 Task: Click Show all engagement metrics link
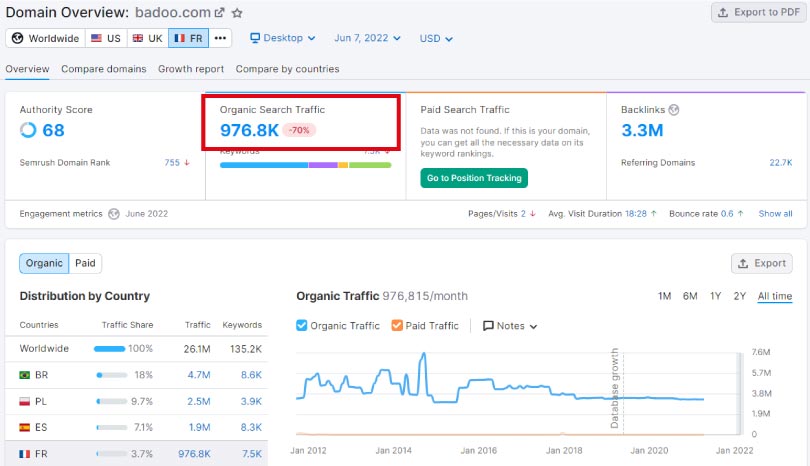point(775,214)
